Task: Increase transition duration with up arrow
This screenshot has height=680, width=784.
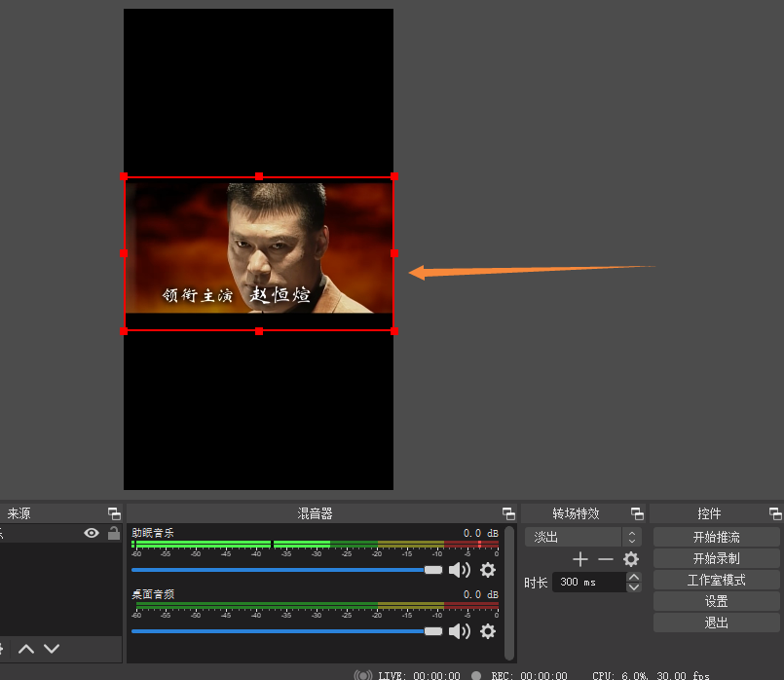Action: (x=634, y=577)
